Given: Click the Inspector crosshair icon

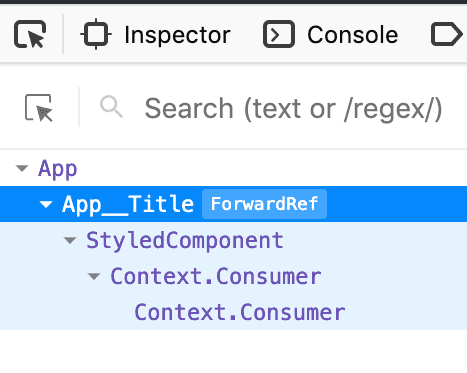Looking at the screenshot, I should (96, 34).
